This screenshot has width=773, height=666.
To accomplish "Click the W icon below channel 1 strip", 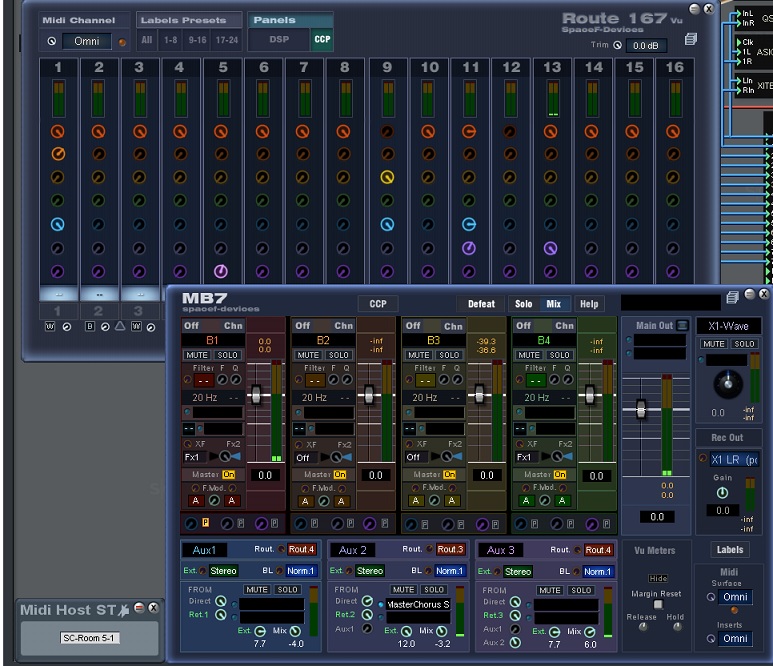I will [50, 326].
